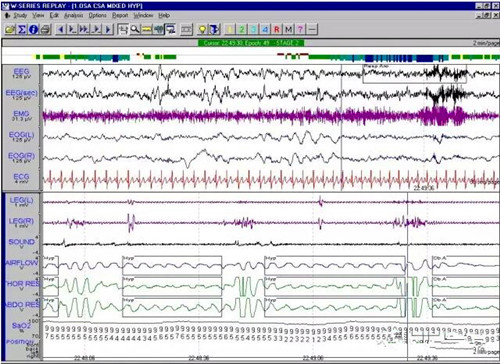Viewport: 500px width, 364px height.
Task: Select the magnifying glass zoom tool
Action: click(x=135, y=29)
